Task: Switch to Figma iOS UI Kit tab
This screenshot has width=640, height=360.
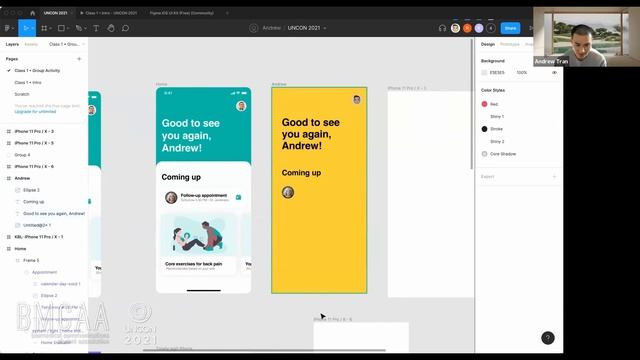Action: click(x=182, y=13)
